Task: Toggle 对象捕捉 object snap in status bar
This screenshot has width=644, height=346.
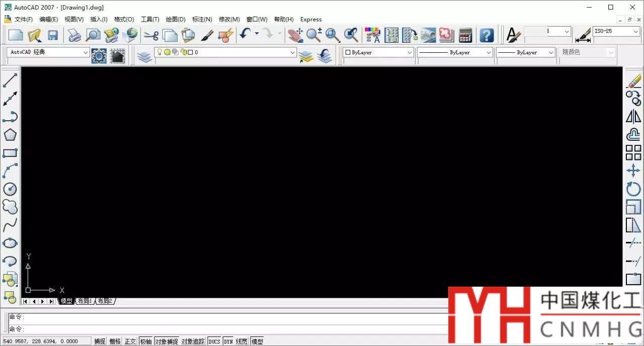Action: (x=167, y=341)
